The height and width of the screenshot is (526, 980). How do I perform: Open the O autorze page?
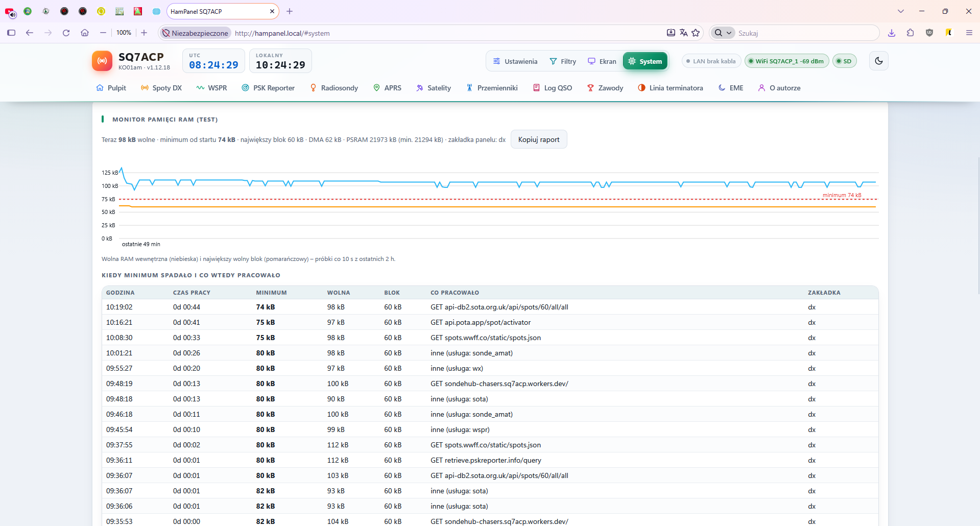point(779,88)
